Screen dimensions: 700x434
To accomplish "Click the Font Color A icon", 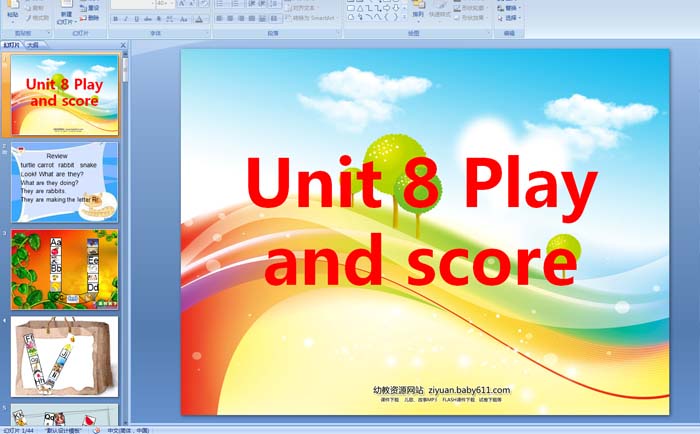I will (x=199, y=19).
